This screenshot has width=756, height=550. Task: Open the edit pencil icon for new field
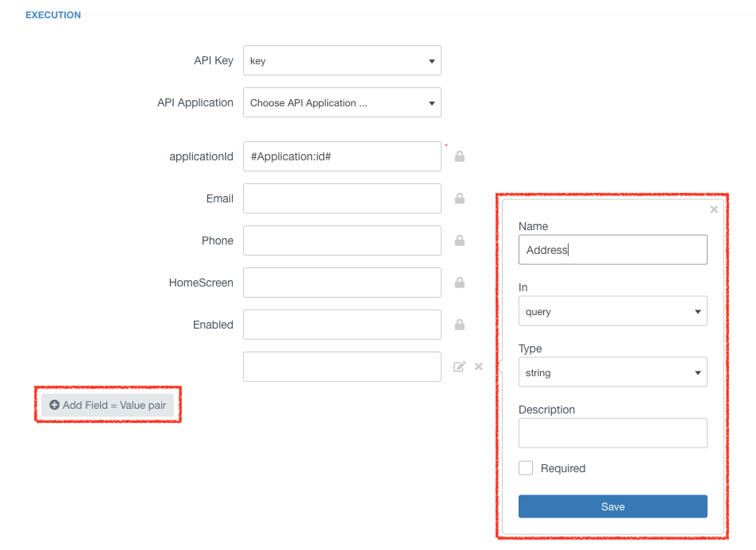point(460,367)
